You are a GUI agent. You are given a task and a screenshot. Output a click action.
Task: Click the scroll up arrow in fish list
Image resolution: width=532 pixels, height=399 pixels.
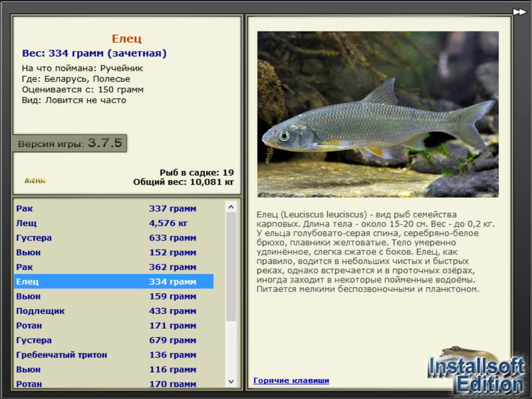231,207
